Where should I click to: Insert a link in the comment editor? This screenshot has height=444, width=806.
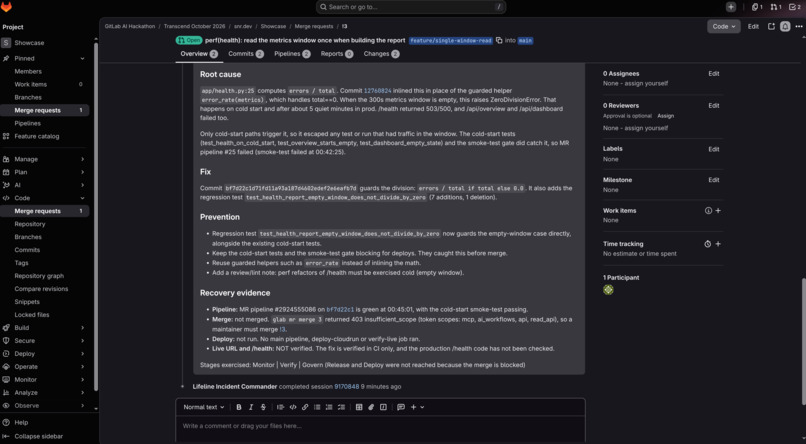(x=305, y=407)
